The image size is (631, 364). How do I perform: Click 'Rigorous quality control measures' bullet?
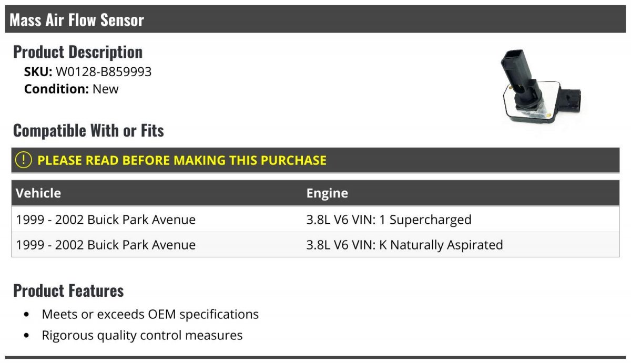143,335
